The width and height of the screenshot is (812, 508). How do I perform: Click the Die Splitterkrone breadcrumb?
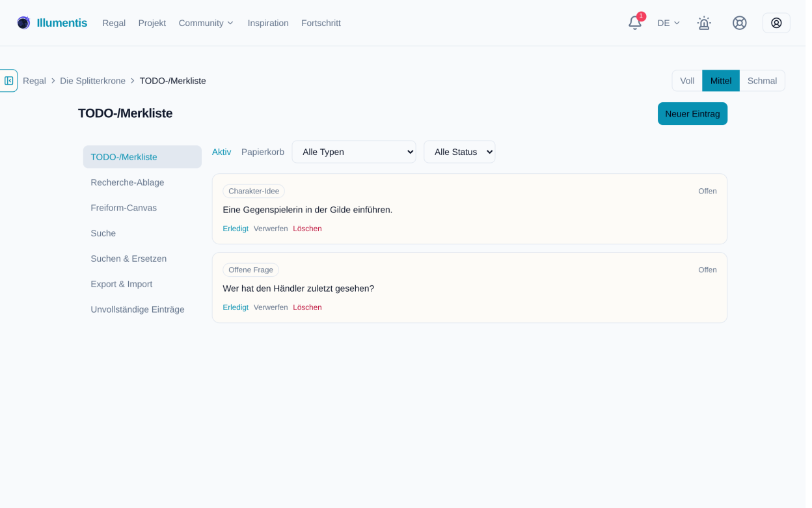click(92, 81)
